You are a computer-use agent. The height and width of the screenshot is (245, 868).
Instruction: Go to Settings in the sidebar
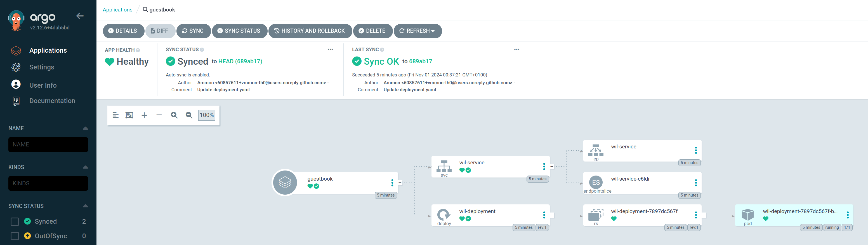41,67
